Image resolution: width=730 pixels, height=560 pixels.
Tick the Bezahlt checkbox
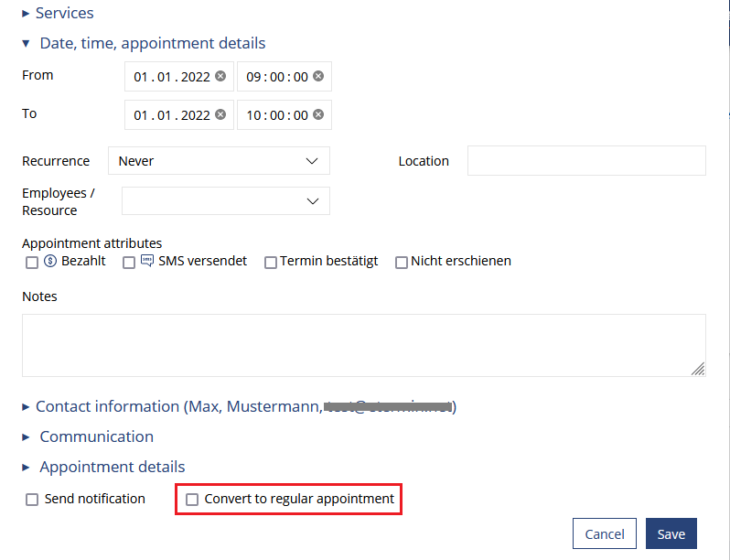(32, 263)
